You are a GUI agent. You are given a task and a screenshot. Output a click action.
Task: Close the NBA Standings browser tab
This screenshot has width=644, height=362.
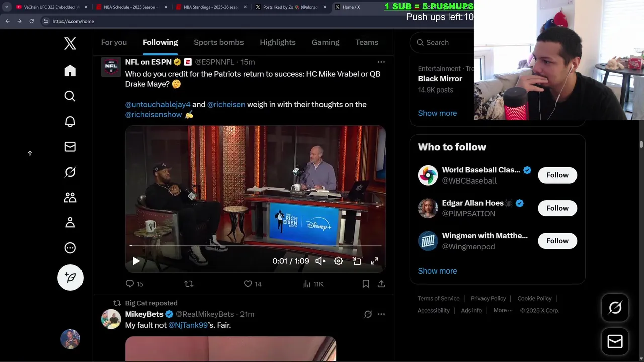(x=245, y=7)
